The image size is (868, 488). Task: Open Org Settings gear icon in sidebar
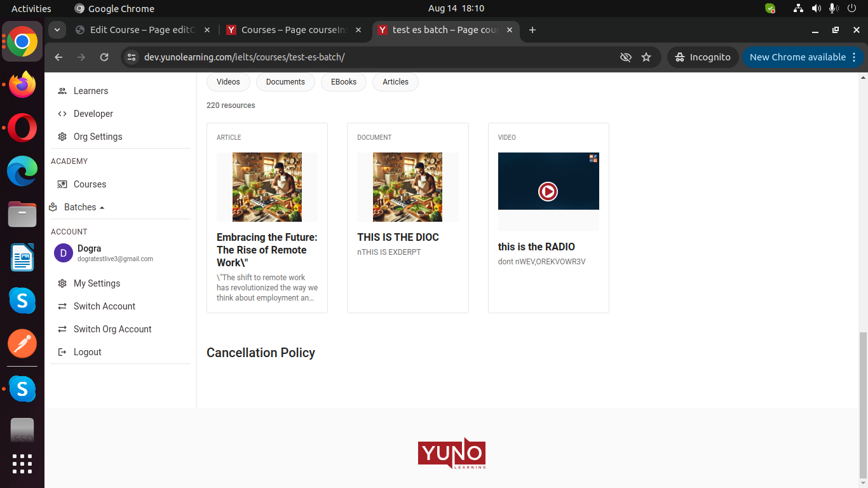click(x=62, y=137)
